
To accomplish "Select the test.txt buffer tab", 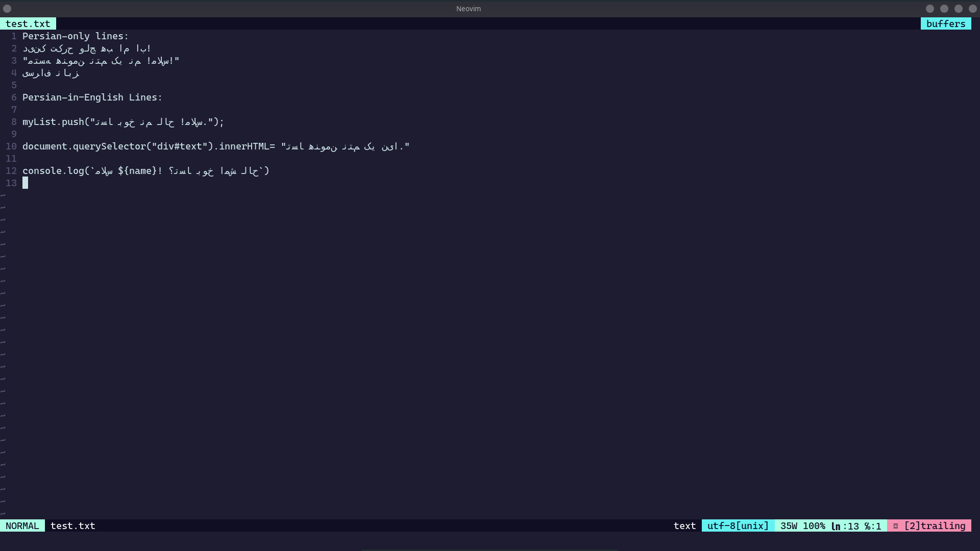I will (28, 23).
